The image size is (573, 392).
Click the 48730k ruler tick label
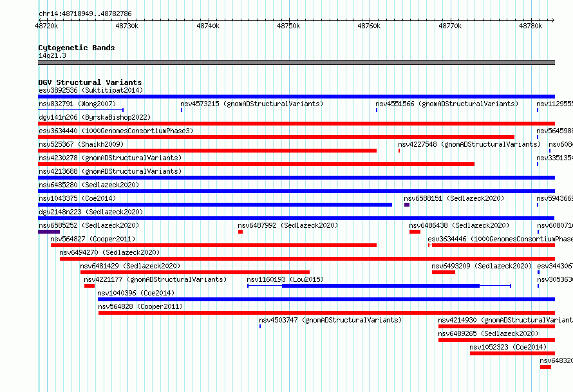pos(127,26)
